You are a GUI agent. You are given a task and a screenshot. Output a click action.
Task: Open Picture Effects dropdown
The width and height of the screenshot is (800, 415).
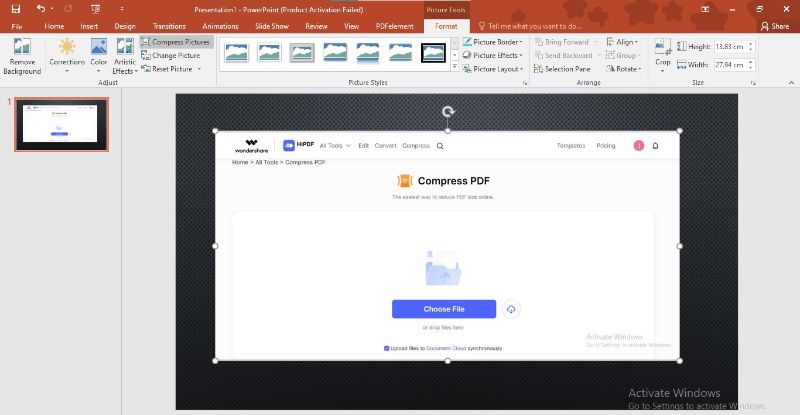[493, 55]
